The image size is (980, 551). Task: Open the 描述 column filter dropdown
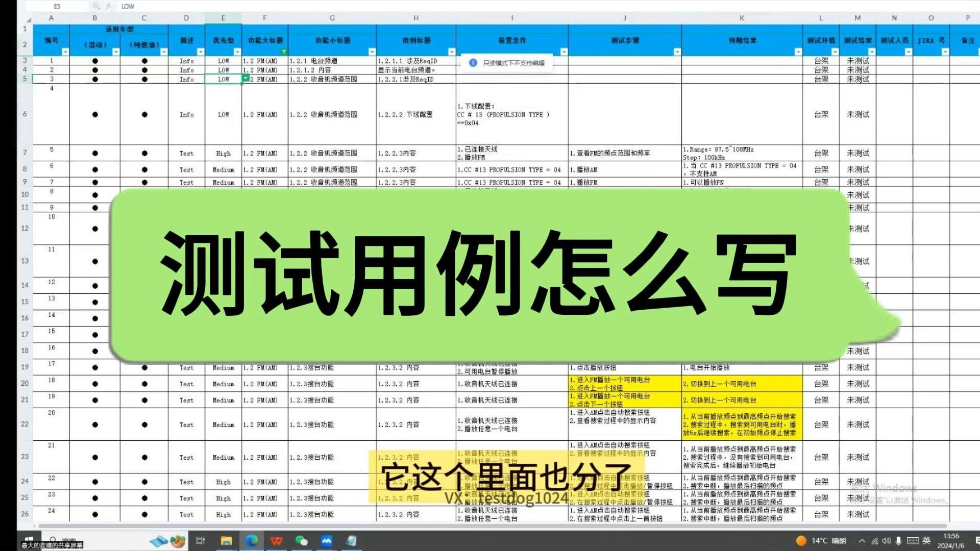click(200, 52)
